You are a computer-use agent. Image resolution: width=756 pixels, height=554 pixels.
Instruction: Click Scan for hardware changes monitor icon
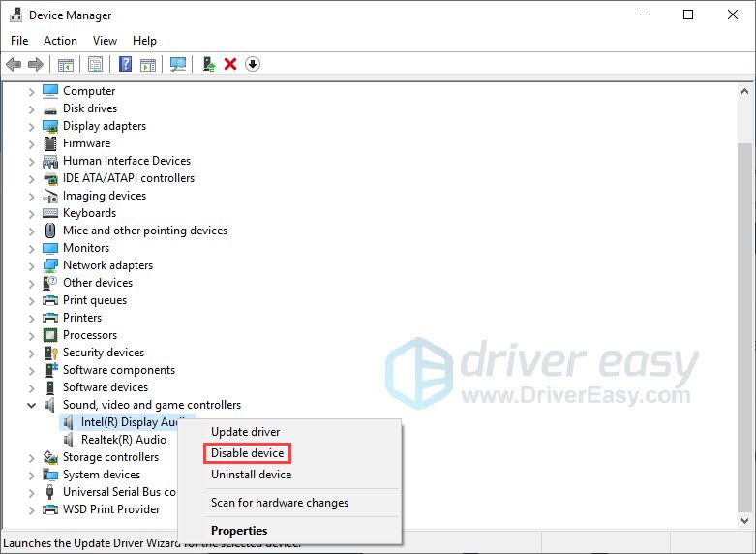click(x=177, y=64)
